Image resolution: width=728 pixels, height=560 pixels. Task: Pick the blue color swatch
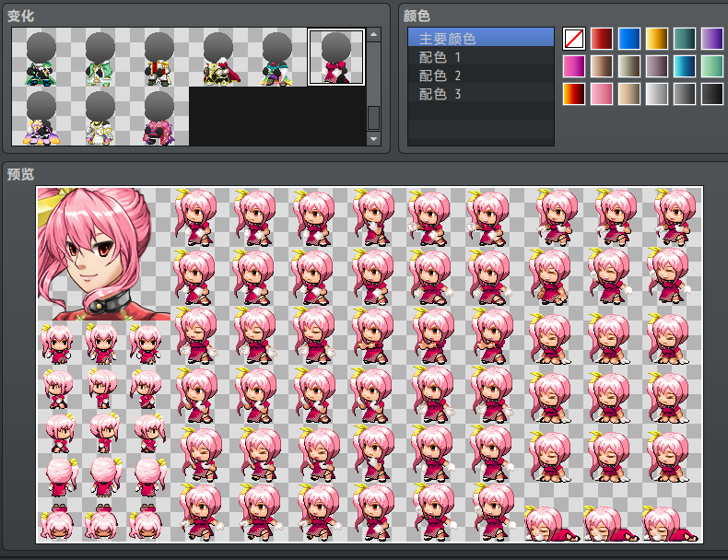tap(629, 39)
